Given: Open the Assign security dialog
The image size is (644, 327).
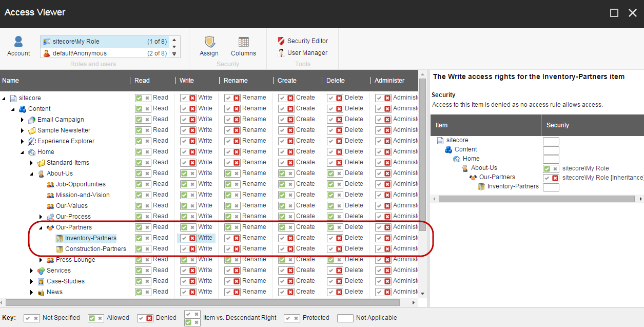Looking at the screenshot, I should pos(209,42).
